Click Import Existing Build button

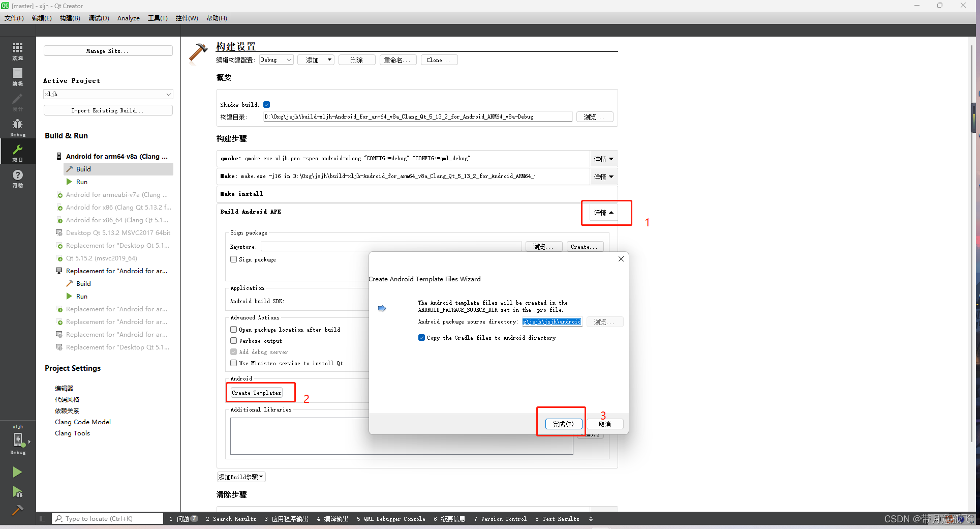click(x=108, y=110)
